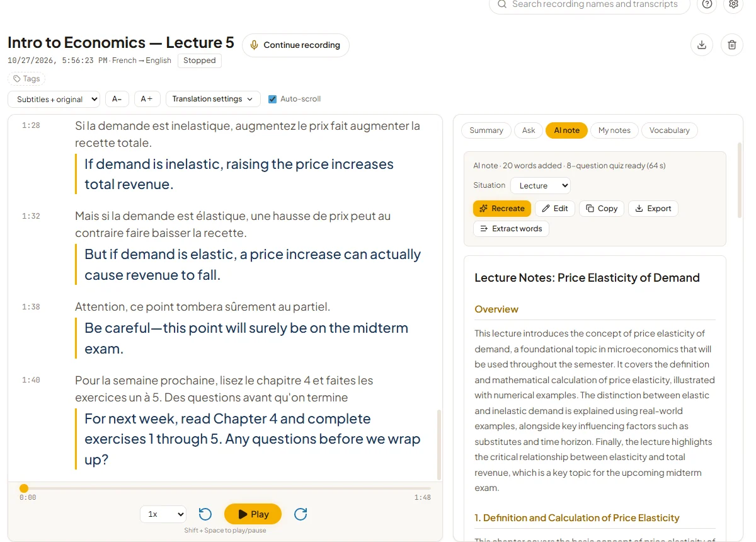This screenshot has width=756, height=542.
Task: Copy the AI note content
Action: point(602,209)
